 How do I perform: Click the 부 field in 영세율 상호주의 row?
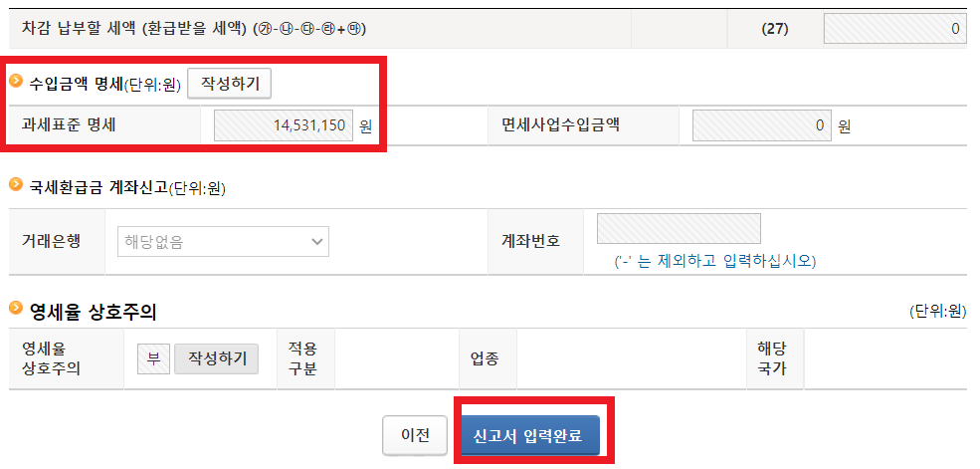tap(154, 358)
